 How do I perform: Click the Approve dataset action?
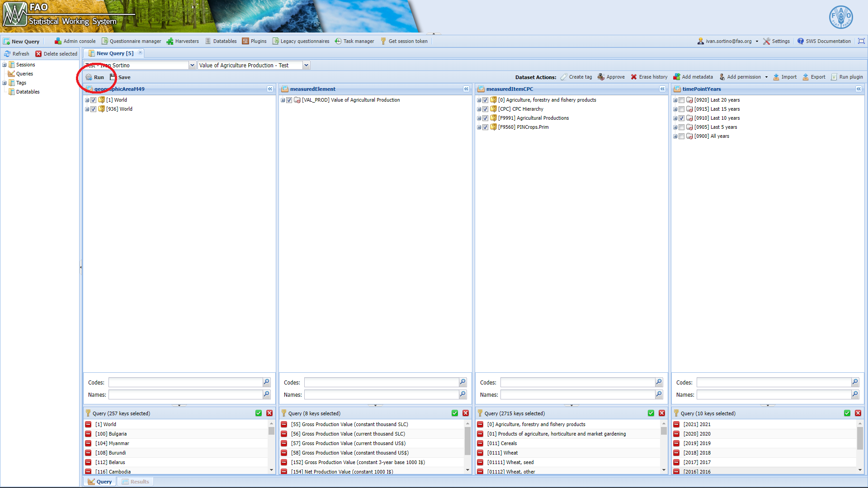pyautogui.click(x=611, y=77)
